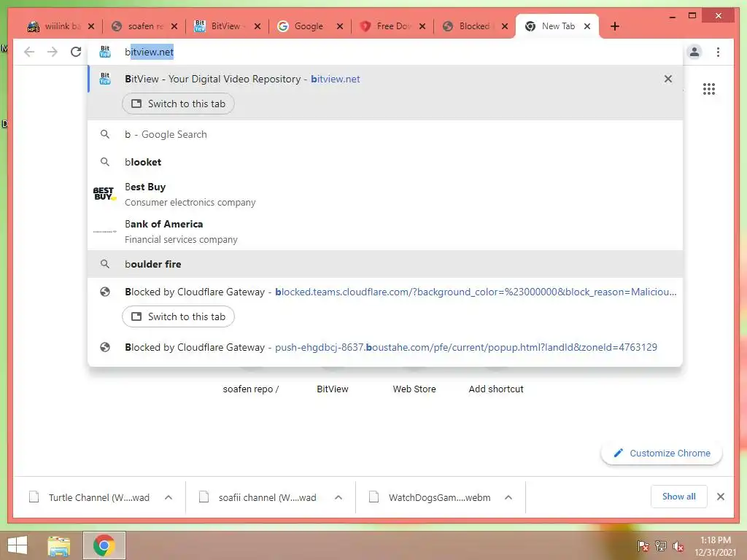The image size is (747, 560).
Task: Close the Google tab
Action: tap(340, 26)
